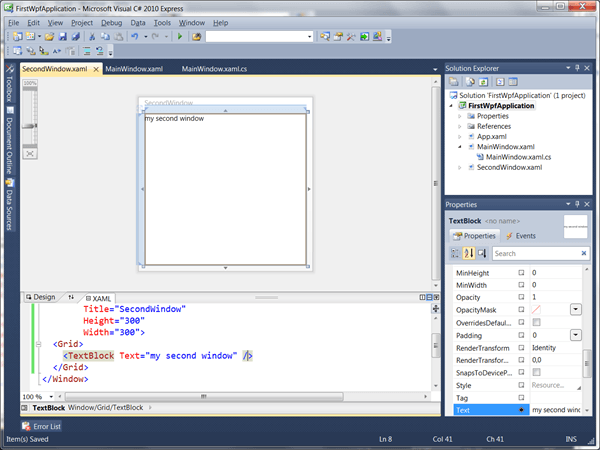This screenshot has width=600, height=450.
Task: Switch to the MainWindow.xaml.cs tab
Action: [214, 69]
